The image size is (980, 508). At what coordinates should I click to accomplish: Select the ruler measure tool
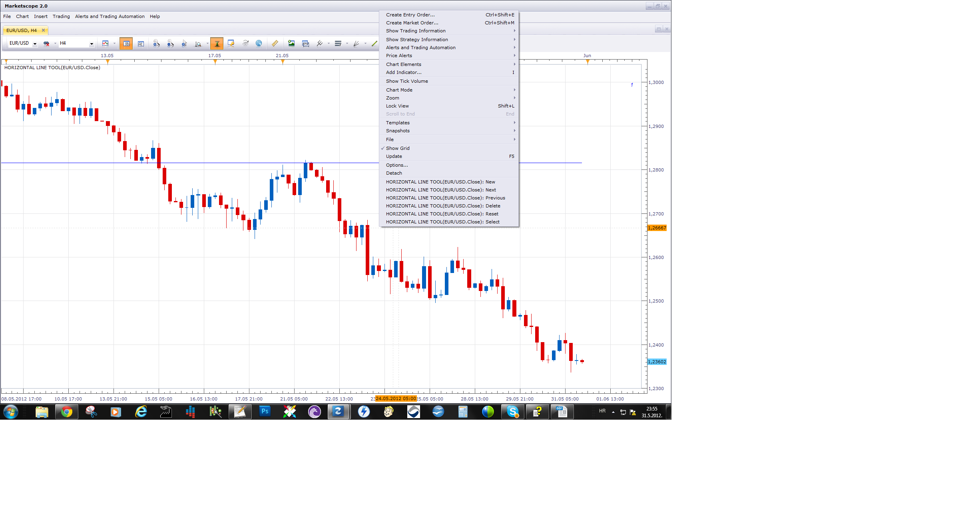(x=275, y=43)
